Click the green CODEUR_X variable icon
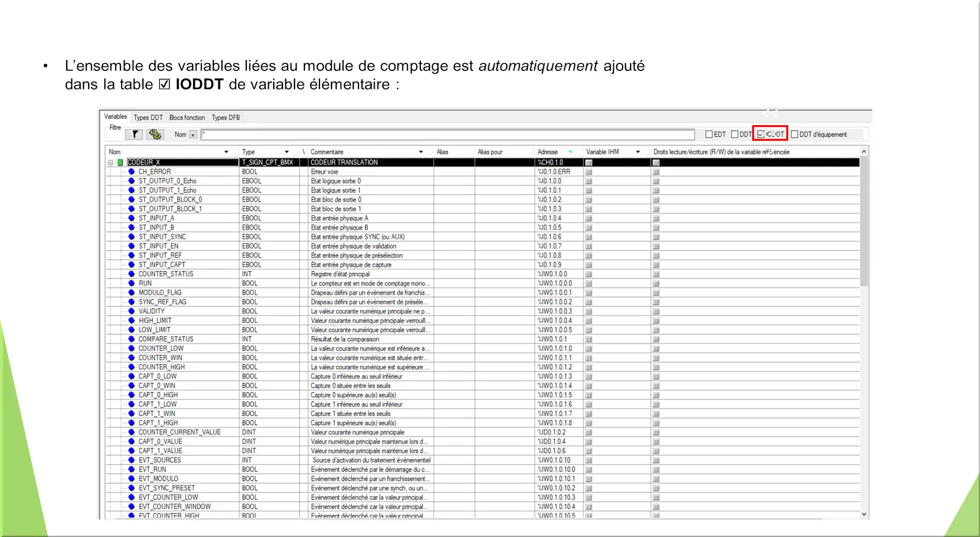This screenshot has height=537, width=980. click(120, 163)
